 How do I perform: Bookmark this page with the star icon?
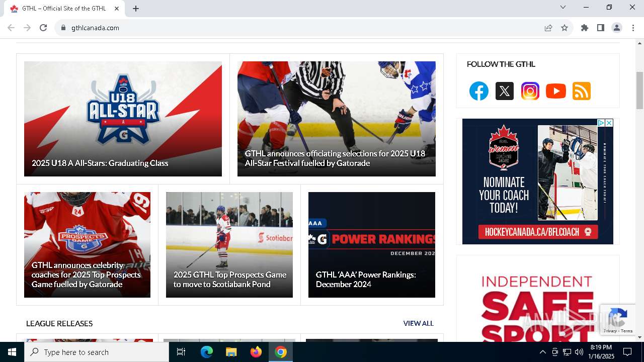coord(565,28)
